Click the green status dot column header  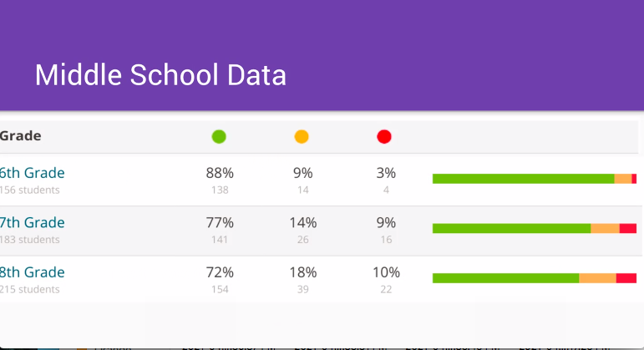219,137
